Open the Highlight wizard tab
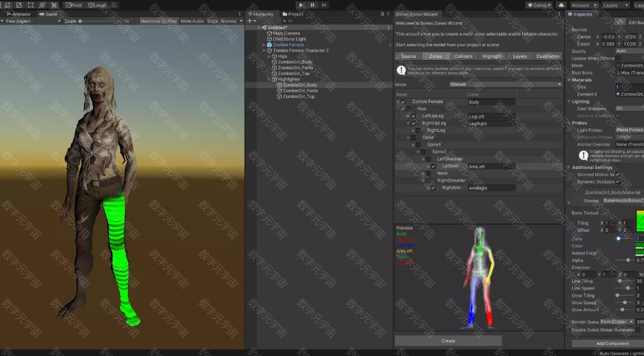Image resolution: width=644 pixels, height=356 pixels. pyautogui.click(x=492, y=56)
